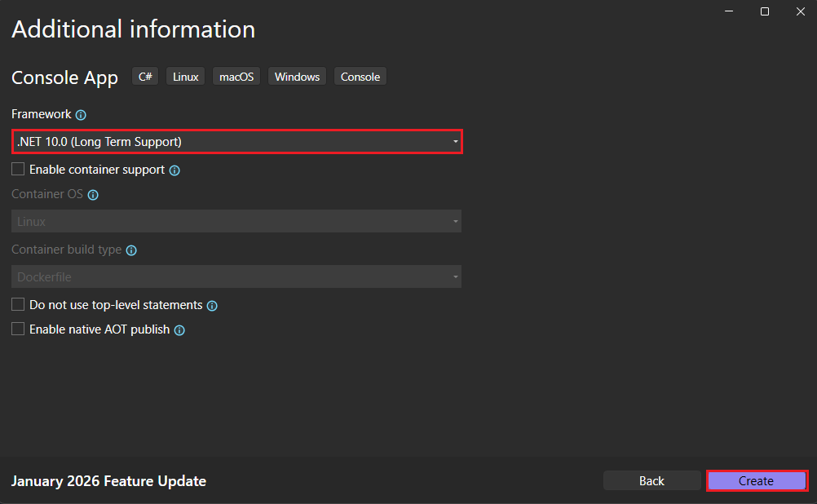Screen dimensions: 817x504
Task: Click the info icon beside Enable container support
Action: point(174,170)
